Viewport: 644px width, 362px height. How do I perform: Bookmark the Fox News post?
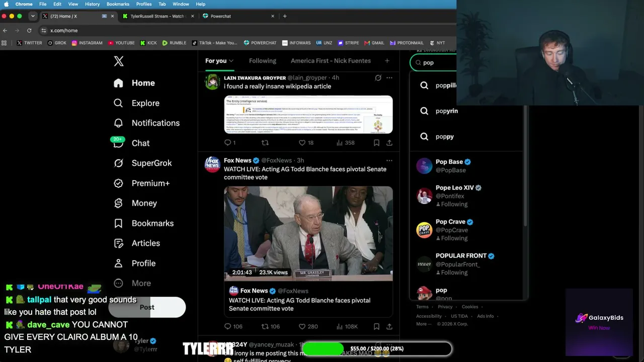click(x=376, y=327)
